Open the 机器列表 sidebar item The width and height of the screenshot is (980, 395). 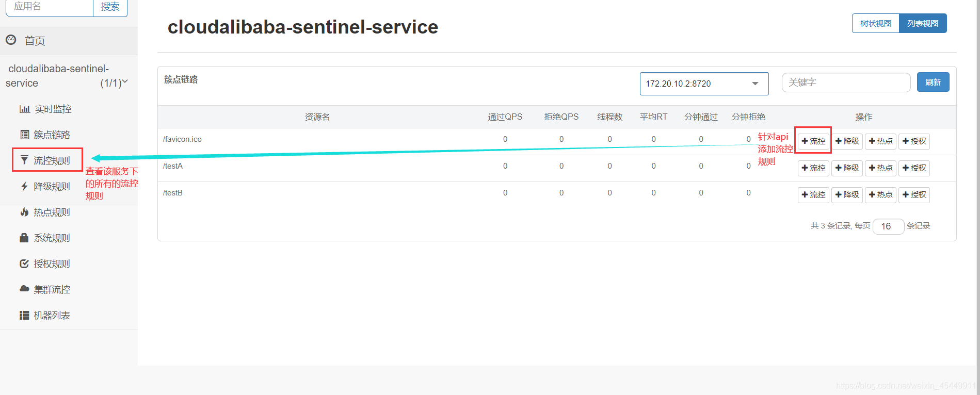(x=52, y=315)
